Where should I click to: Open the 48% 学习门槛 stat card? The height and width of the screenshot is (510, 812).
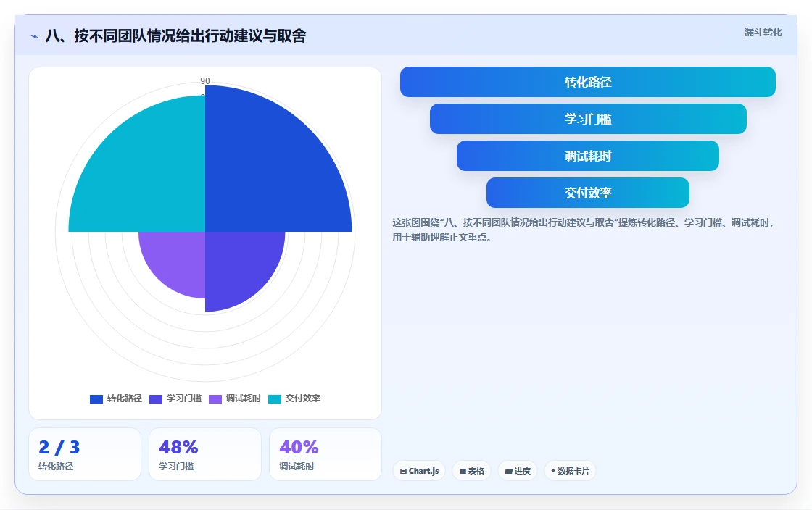click(205, 454)
